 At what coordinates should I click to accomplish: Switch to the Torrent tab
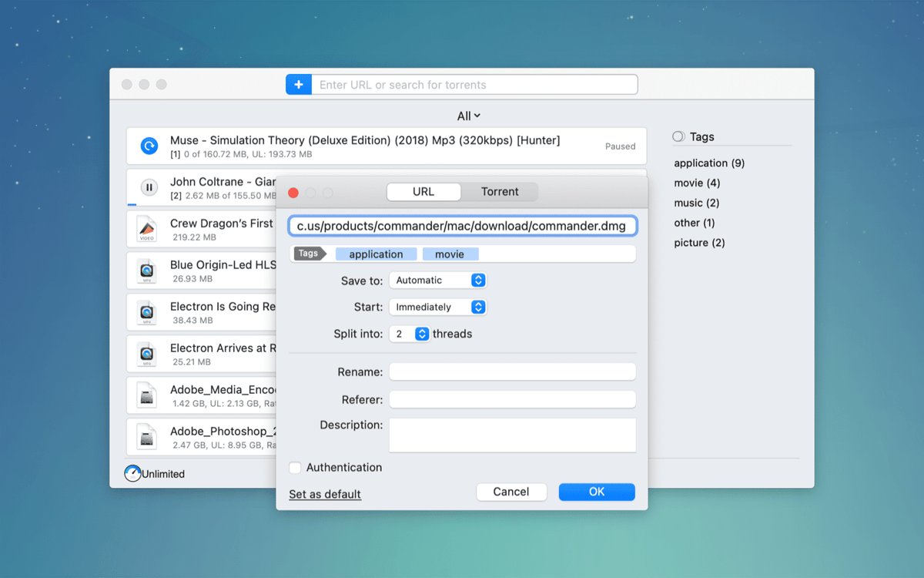tap(500, 192)
